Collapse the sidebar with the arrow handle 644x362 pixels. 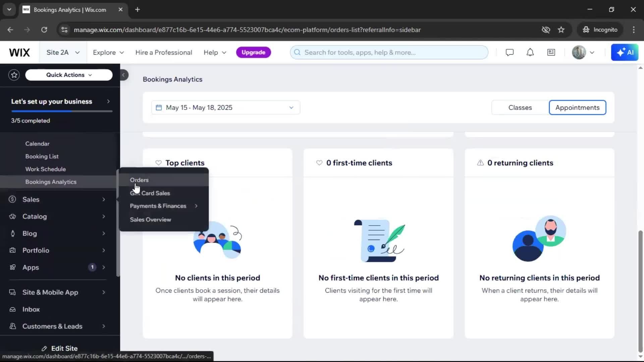click(123, 75)
